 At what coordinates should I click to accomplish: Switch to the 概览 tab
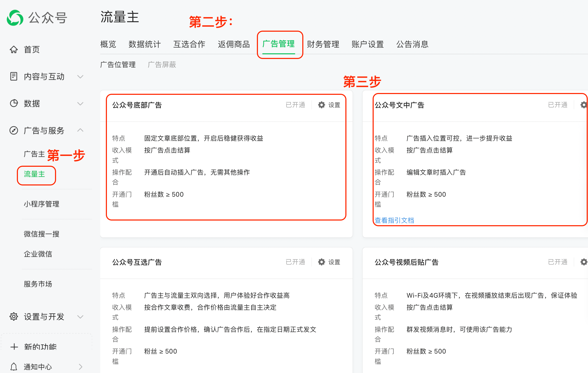pos(108,44)
